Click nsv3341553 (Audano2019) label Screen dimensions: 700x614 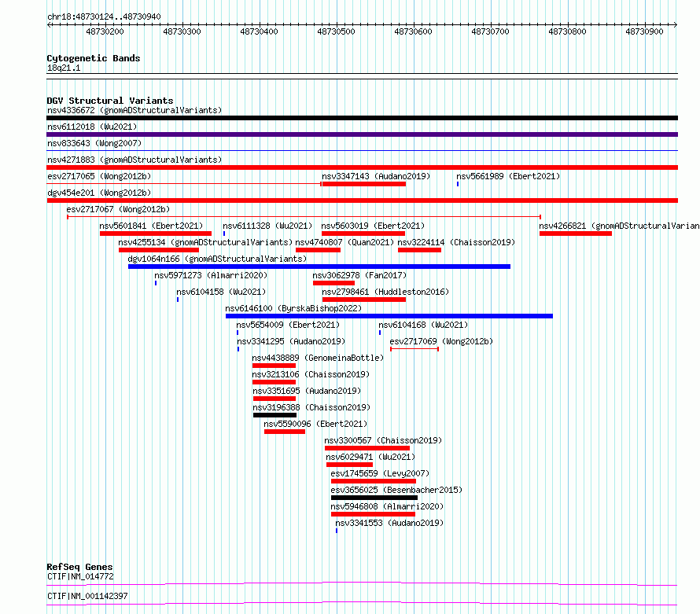coord(389,523)
